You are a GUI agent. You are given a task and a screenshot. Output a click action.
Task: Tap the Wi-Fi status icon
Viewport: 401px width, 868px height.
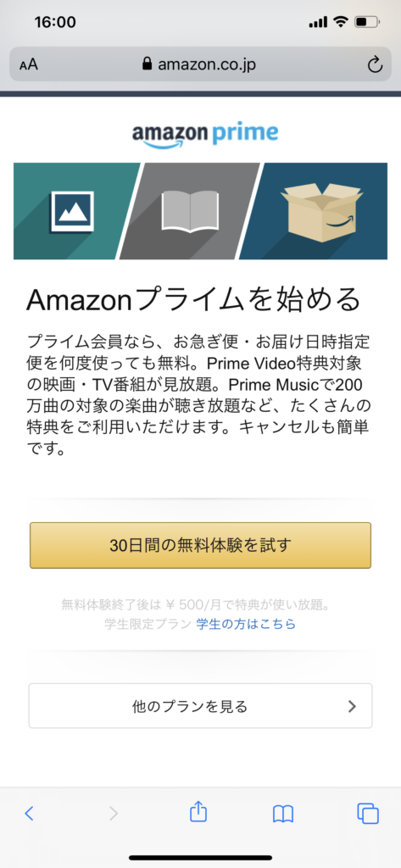click(x=341, y=22)
